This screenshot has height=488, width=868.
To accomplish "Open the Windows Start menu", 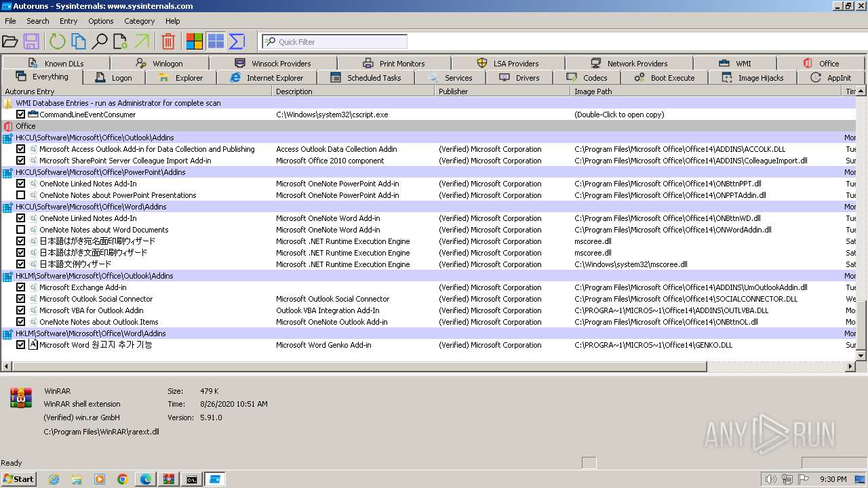I will coord(18,479).
